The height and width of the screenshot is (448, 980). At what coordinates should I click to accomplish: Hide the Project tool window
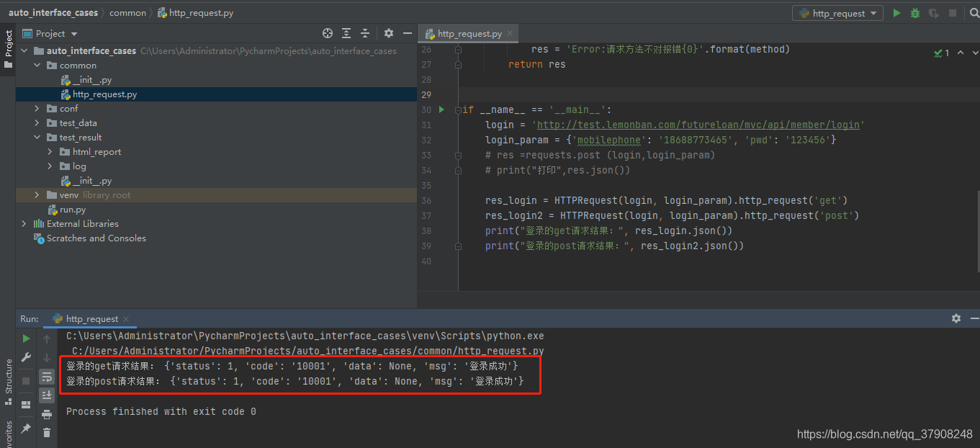pos(408,33)
